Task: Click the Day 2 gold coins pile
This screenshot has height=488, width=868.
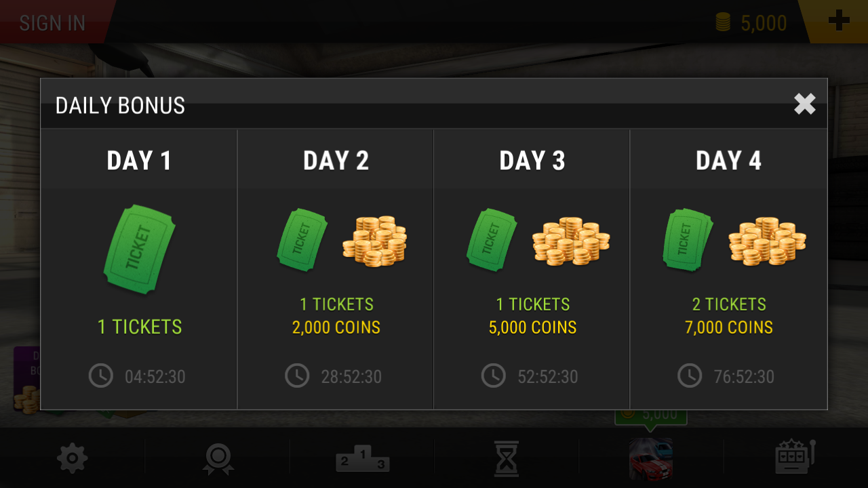Action: click(374, 241)
